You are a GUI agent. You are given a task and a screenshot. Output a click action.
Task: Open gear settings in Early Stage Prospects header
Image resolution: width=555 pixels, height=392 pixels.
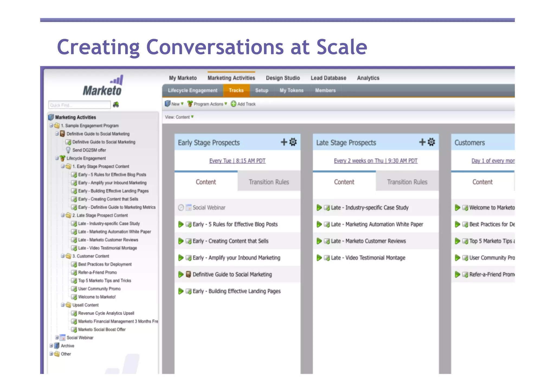[x=293, y=142]
